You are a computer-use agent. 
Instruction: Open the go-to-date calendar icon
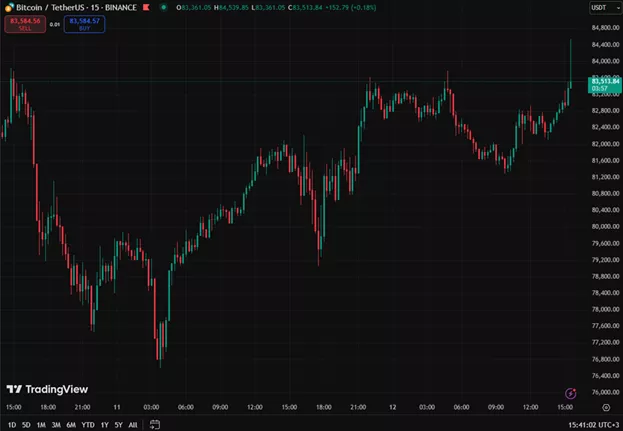[155, 424]
